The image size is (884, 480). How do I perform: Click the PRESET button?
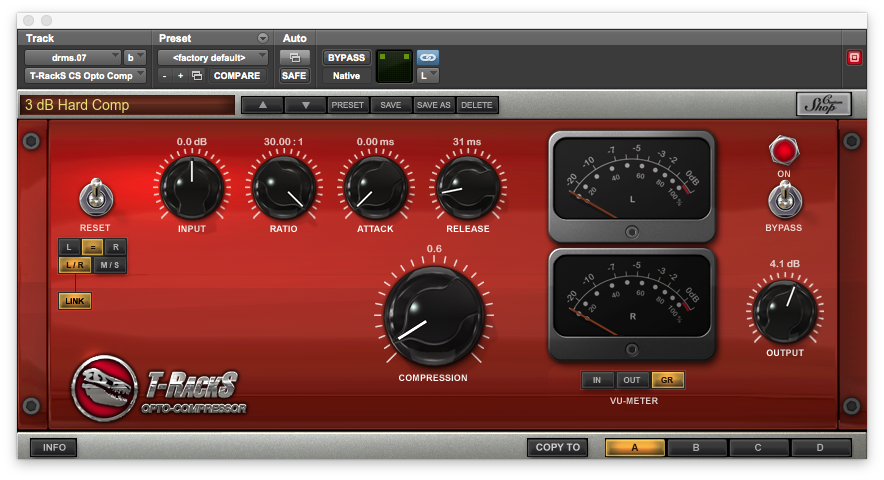pos(348,105)
